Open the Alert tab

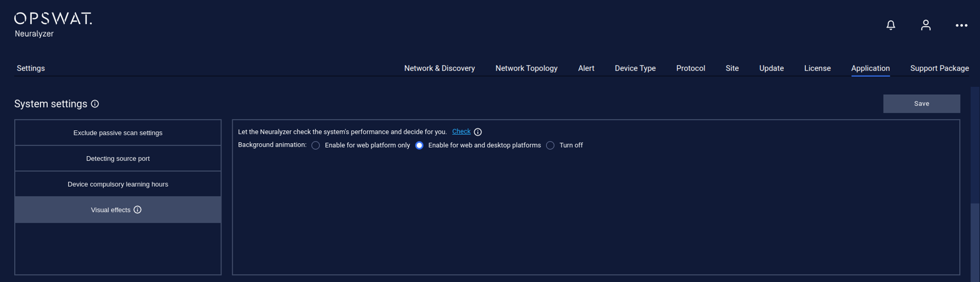point(586,68)
